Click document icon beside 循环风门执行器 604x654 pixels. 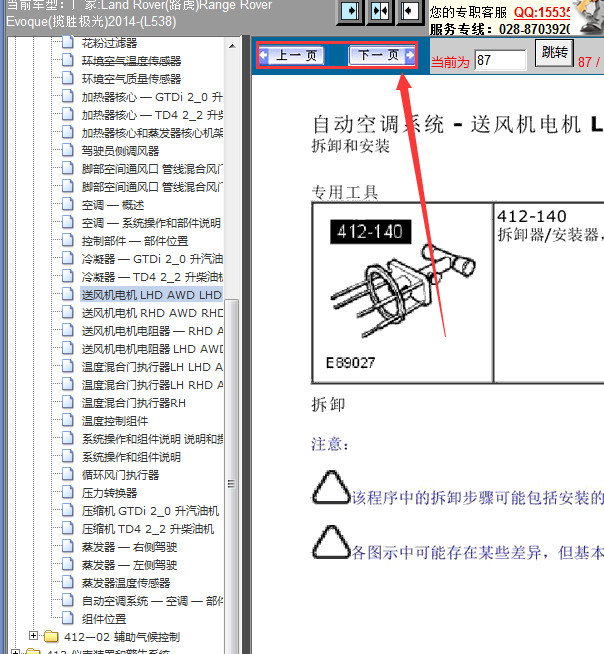[x=68, y=474]
